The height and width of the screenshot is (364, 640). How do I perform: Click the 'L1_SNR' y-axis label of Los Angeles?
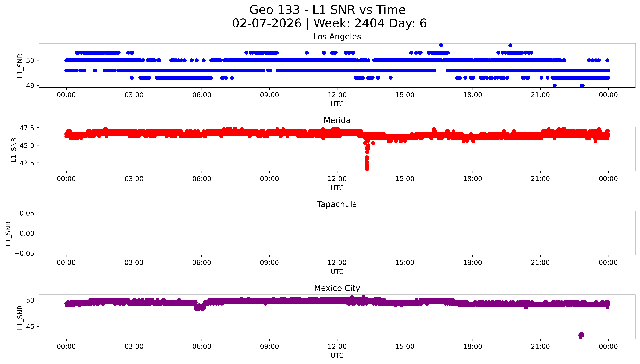pos(20,66)
